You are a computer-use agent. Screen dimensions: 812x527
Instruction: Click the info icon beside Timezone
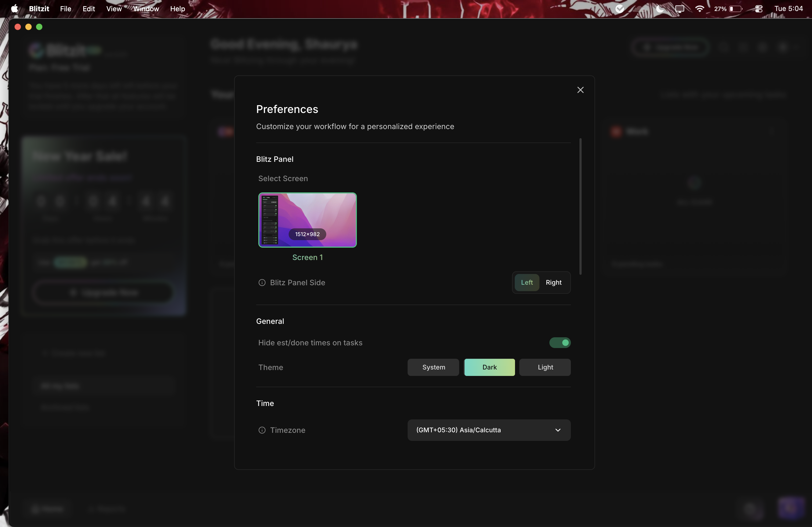pyautogui.click(x=262, y=430)
